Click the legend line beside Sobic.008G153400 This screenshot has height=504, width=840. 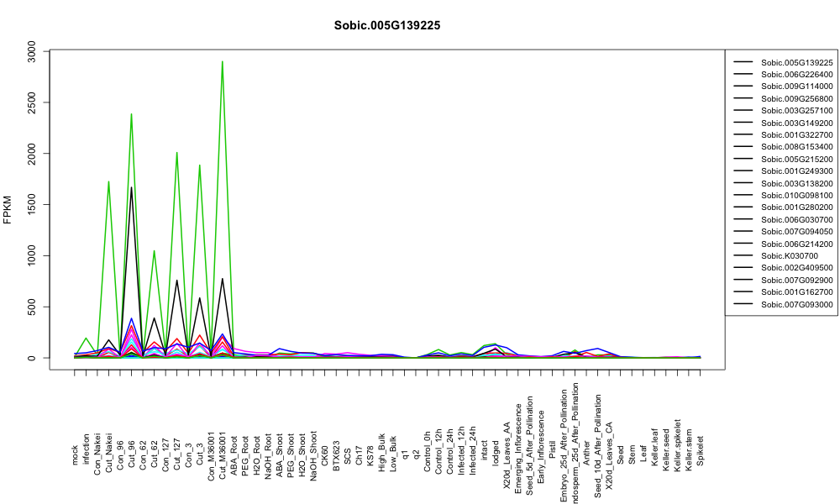(743, 147)
